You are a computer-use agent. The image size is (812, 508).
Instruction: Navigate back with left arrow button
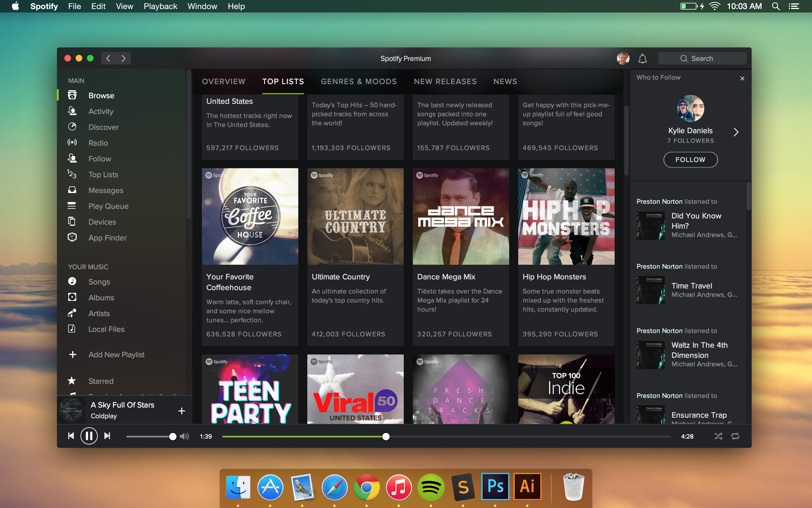(108, 58)
